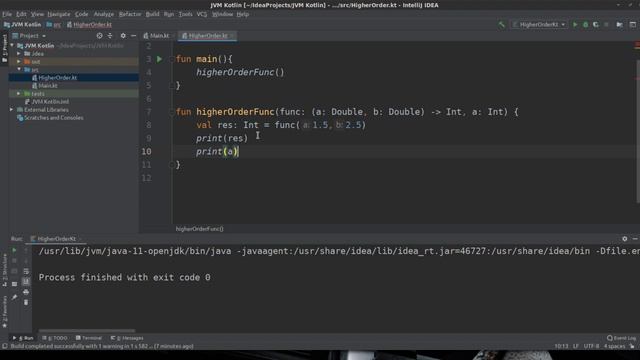
Task: Click console horizontal scrollbar
Action: (87, 331)
